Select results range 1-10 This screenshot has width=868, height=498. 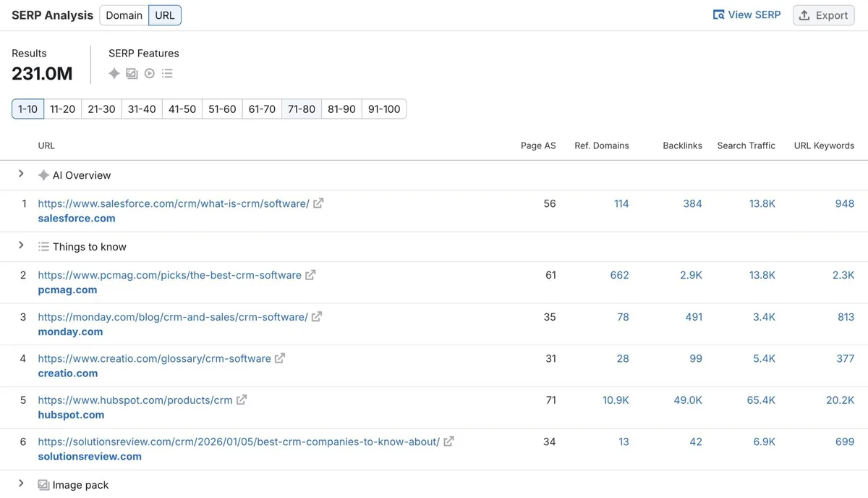point(27,109)
